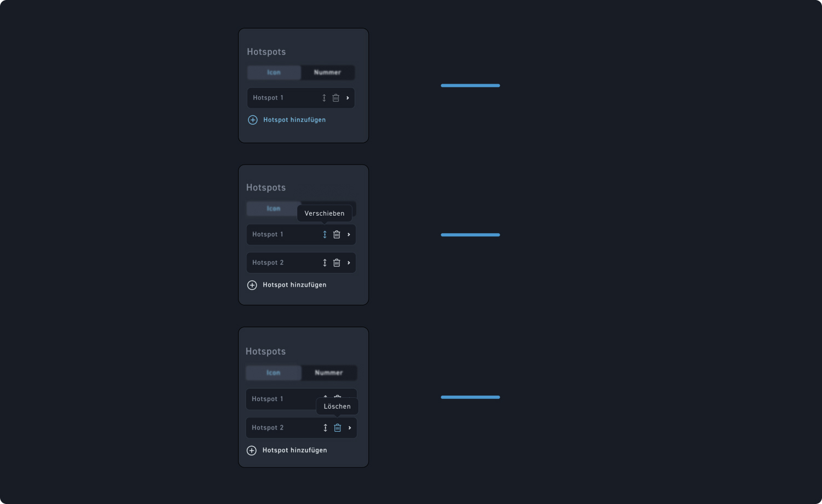The image size is (822, 504).
Task: Click the blue highlighted move icon under Verschieben tooltip
Action: pos(325,234)
